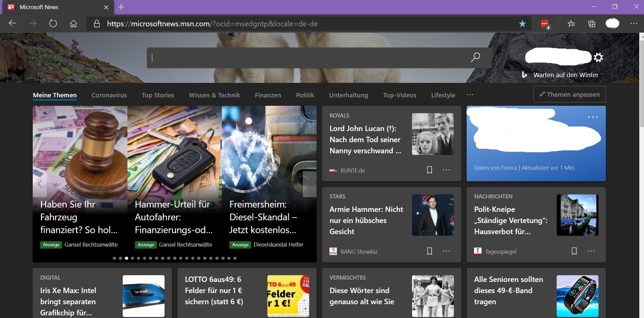Image resolution: width=644 pixels, height=318 pixels.
Task: Open the LOTTO 6aus49 offer card
Action: [x=214, y=290]
